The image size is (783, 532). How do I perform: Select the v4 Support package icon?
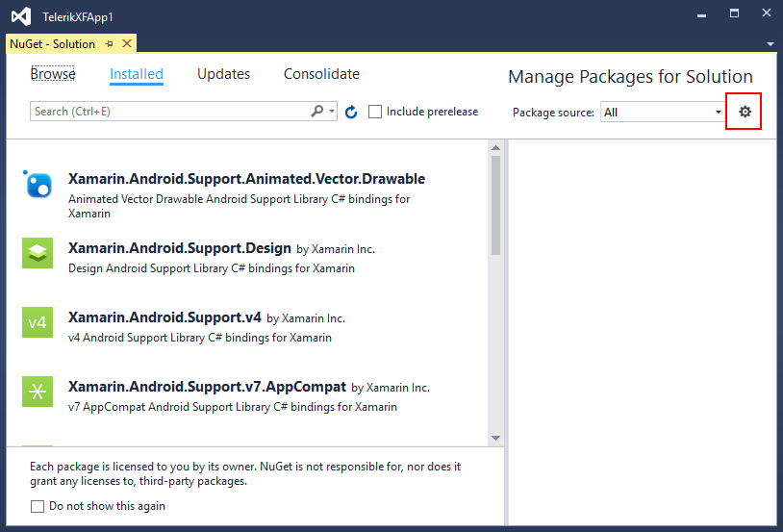point(38,322)
